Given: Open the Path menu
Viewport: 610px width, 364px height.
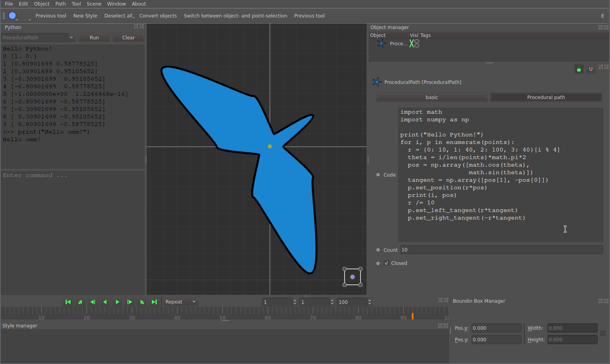Looking at the screenshot, I should click(x=60, y=4).
